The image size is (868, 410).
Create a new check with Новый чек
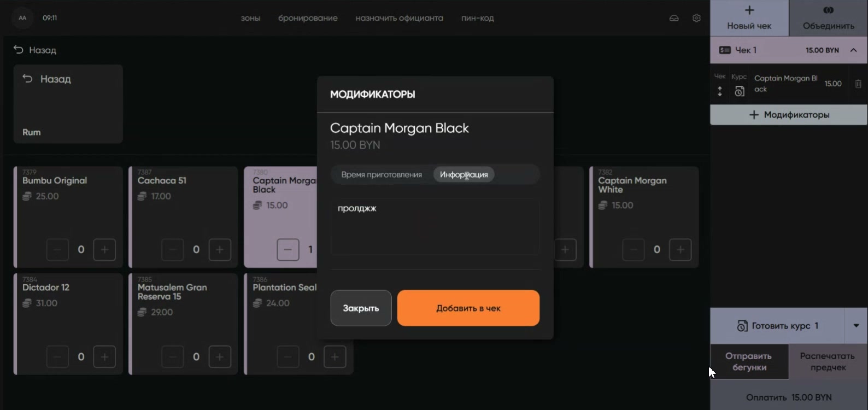(749, 18)
